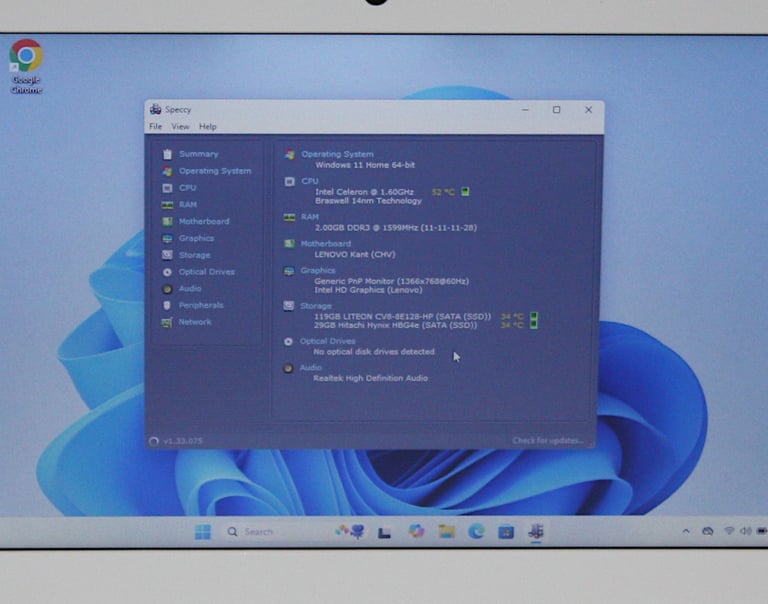Open the File menu in Speccy
The height and width of the screenshot is (604, 768).
tap(155, 126)
